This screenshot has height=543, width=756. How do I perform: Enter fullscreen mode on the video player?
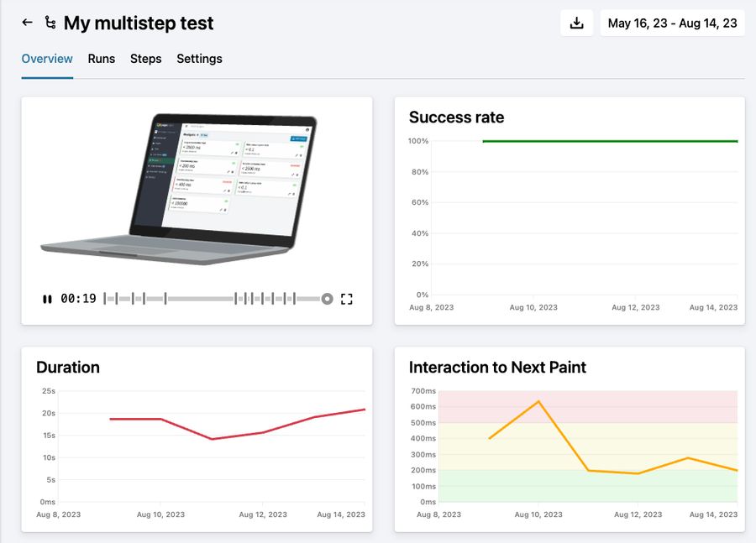point(347,298)
